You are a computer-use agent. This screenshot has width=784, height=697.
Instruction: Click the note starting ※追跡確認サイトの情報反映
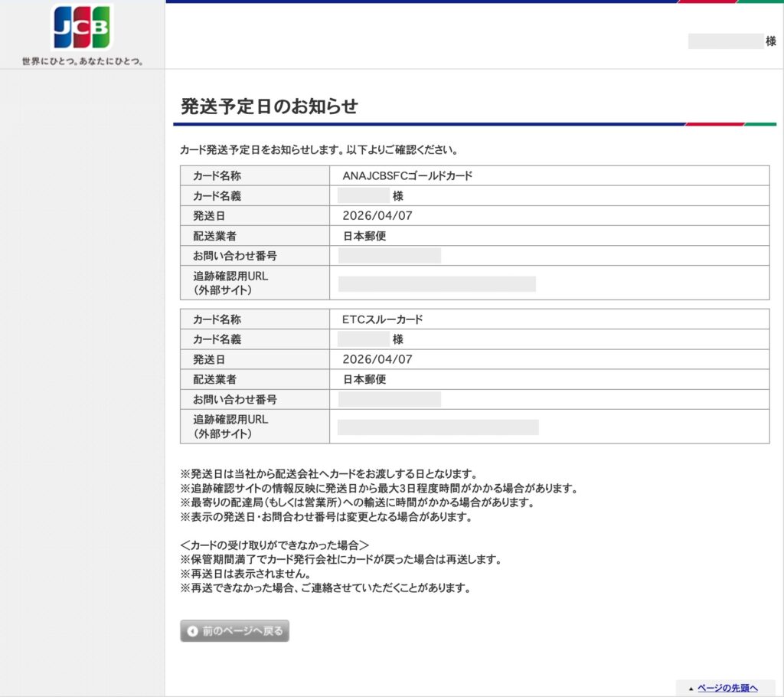(379, 489)
